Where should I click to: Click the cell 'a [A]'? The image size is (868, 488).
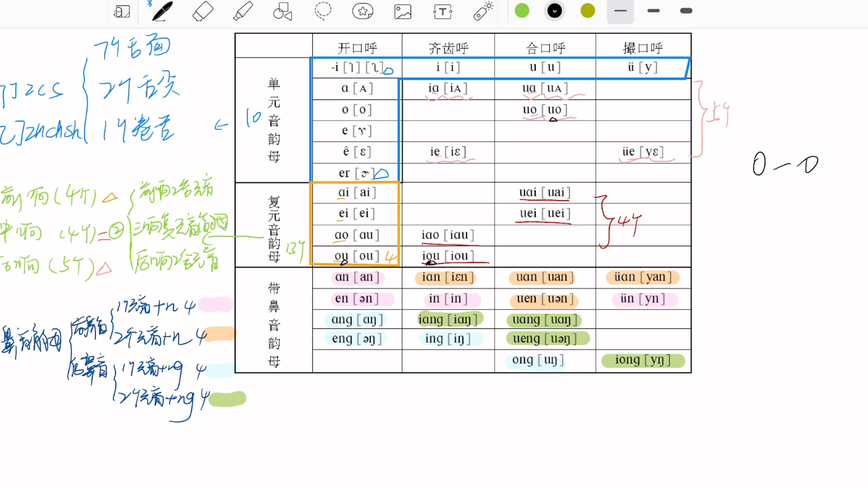pos(357,89)
